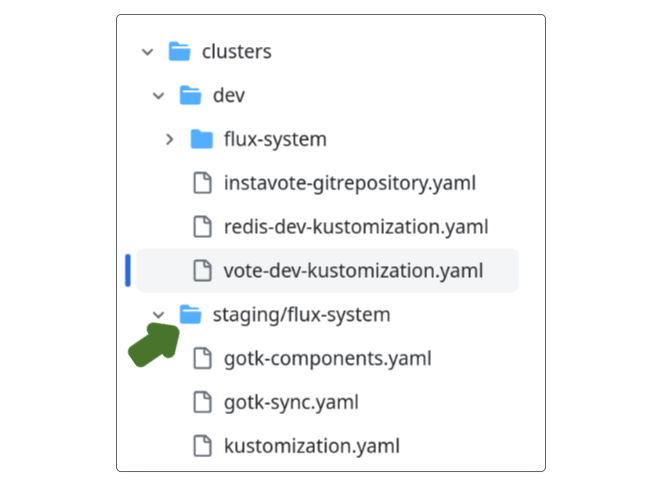Open gotk-components.yaml file
Image resolution: width=647 pixels, height=493 pixels.
328,358
